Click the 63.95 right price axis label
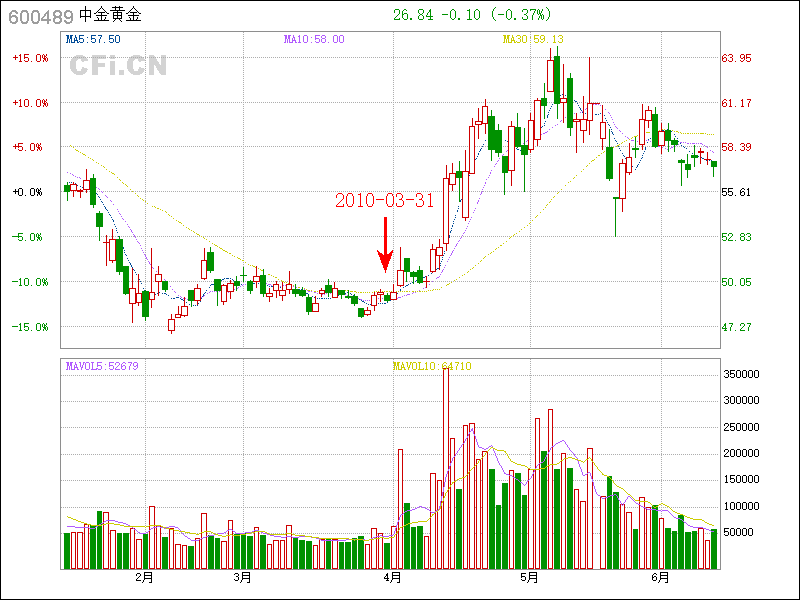This screenshot has height=600, width=800. [737, 58]
